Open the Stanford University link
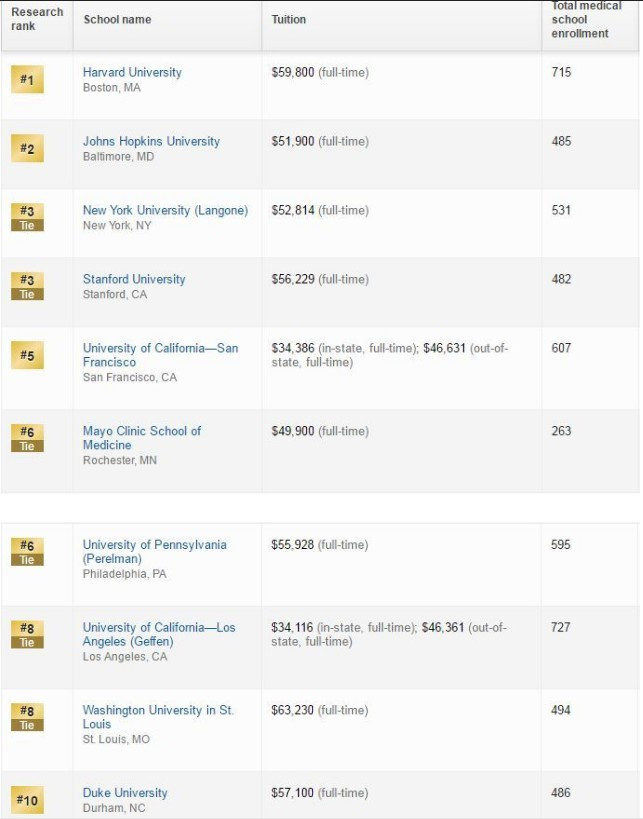 [134, 279]
